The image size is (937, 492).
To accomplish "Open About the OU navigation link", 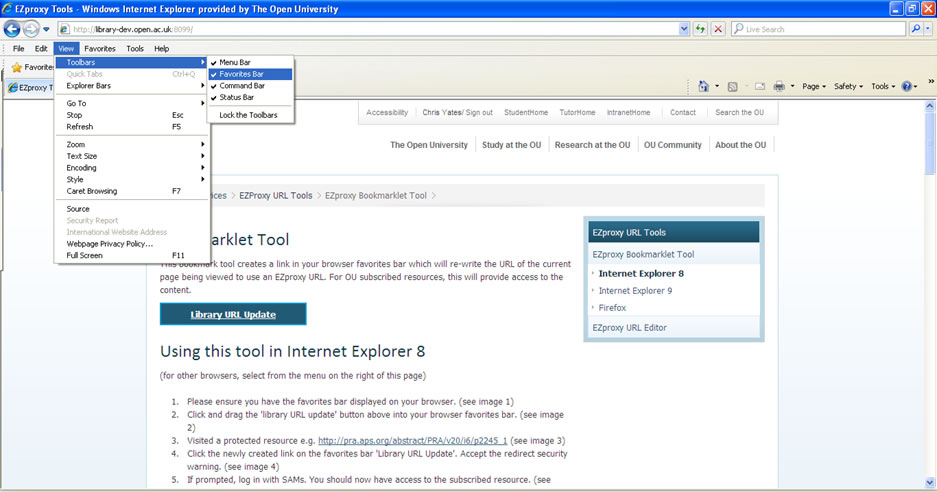I will coord(740,145).
